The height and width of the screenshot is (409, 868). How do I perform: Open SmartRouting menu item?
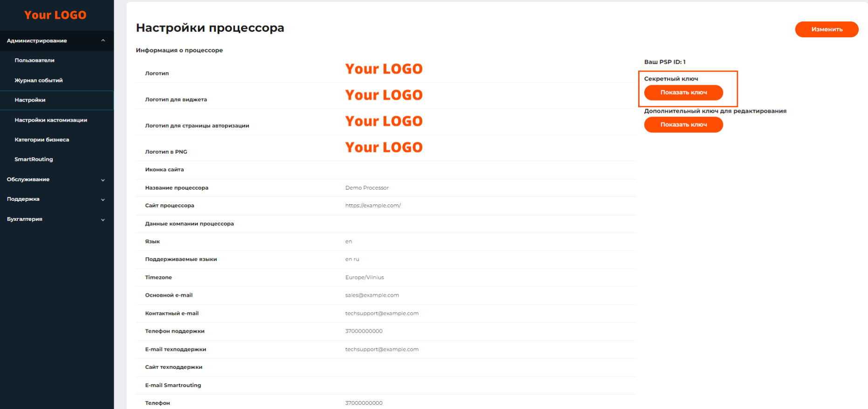34,159
